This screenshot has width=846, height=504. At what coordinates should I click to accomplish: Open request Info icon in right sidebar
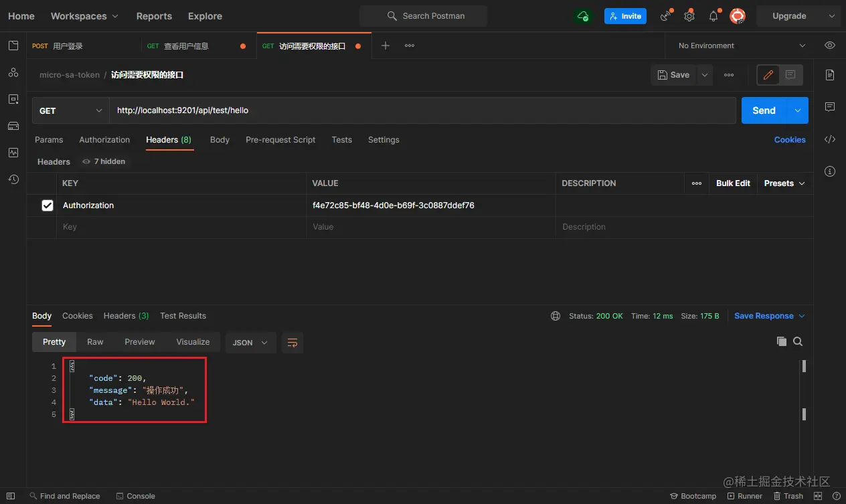click(x=830, y=171)
